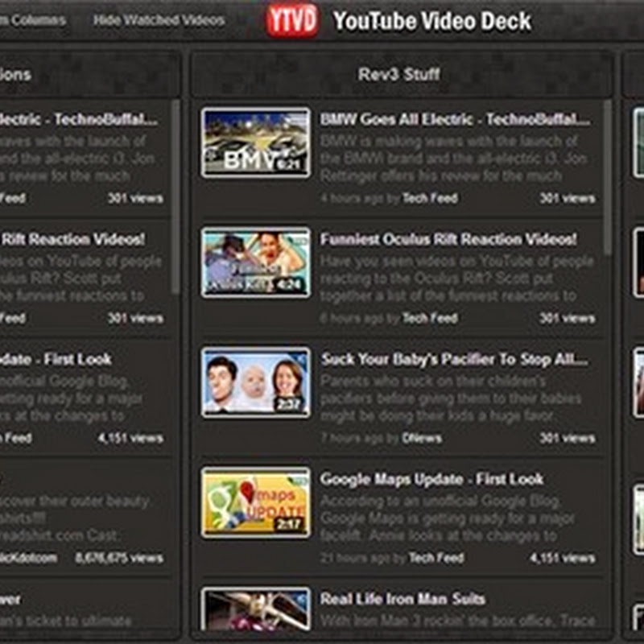This screenshot has width=644, height=644.
Task: Click '4,151 views' in the Rev3 Stuff column
Action: click(x=562, y=558)
